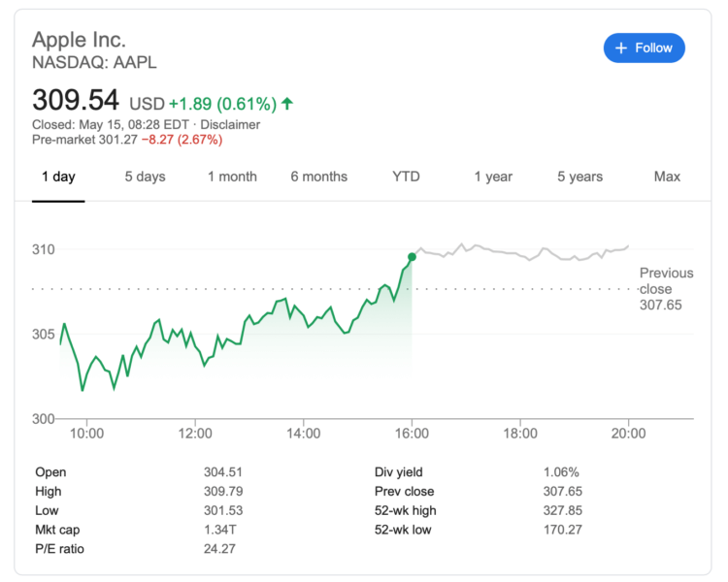
Task: Click the Div yield value 1.06%
Action: coord(561,472)
